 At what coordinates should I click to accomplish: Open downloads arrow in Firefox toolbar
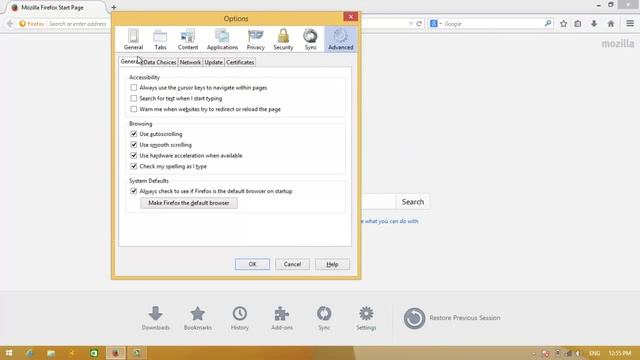594,24
